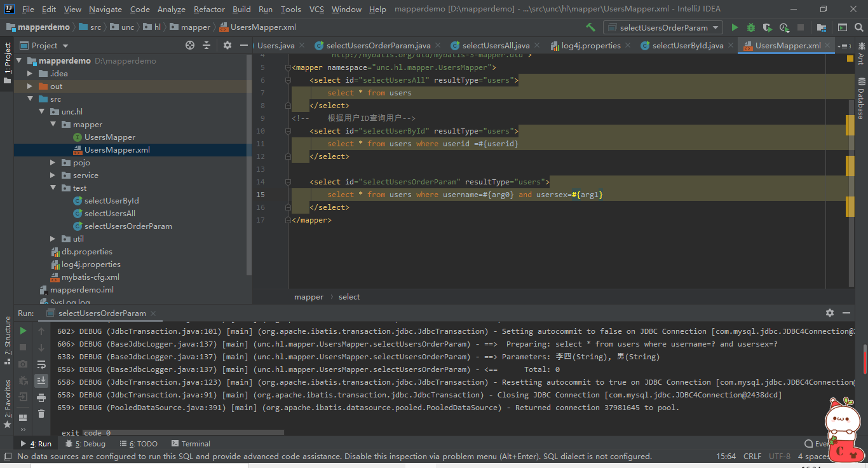Click the Run with Profiler icon
The width and height of the screenshot is (868, 468).
[x=784, y=27]
